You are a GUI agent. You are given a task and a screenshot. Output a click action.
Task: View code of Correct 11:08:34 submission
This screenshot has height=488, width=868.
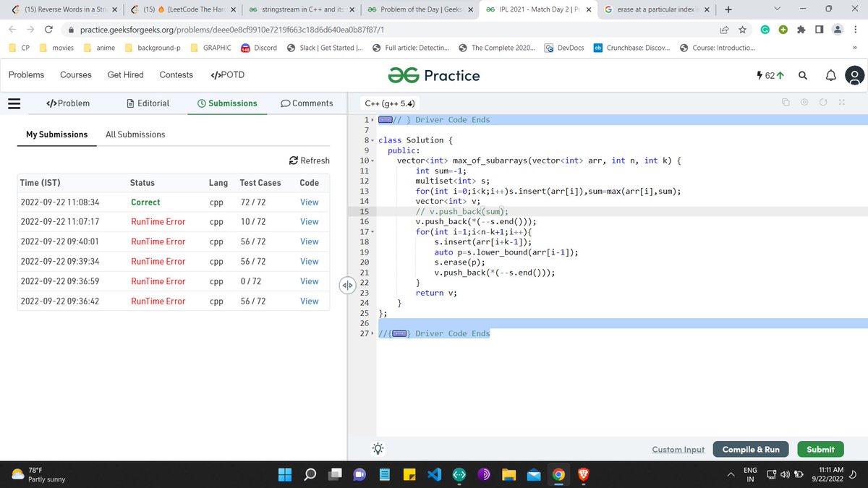pyautogui.click(x=310, y=202)
